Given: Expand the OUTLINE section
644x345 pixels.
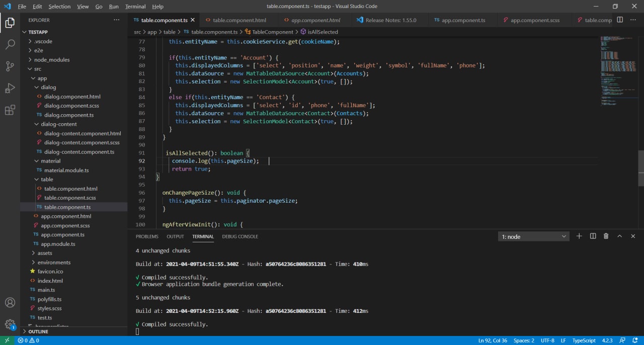Looking at the screenshot, I should 38,332.
